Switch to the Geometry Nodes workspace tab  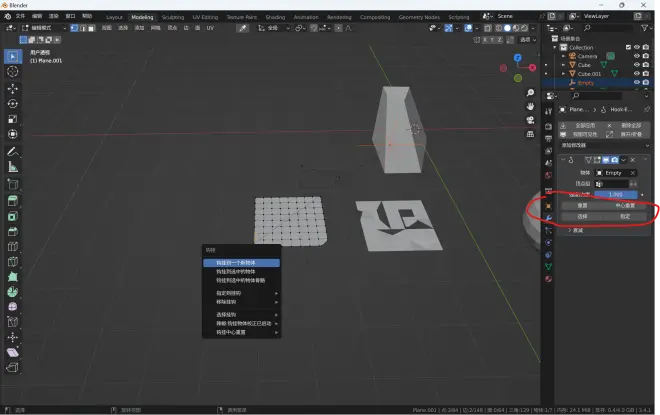click(x=419, y=17)
